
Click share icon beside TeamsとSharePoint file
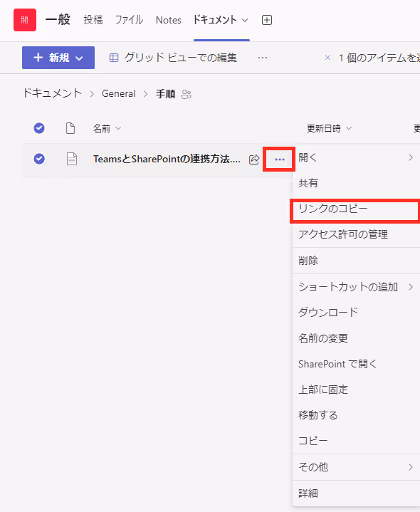click(254, 160)
